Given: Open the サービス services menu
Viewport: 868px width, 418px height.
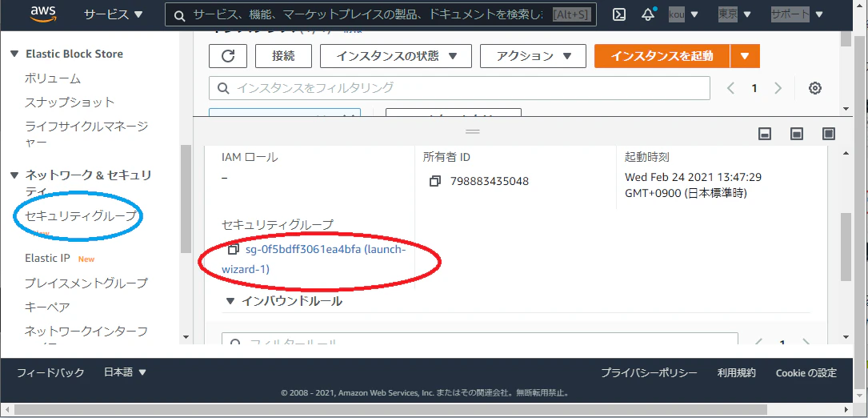Looking at the screenshot, I should [113, 14].
